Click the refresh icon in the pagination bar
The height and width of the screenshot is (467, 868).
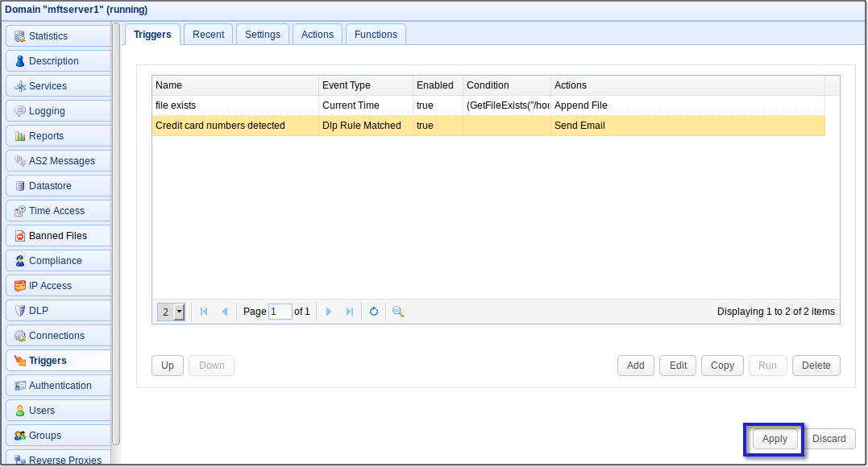[373, 312]
